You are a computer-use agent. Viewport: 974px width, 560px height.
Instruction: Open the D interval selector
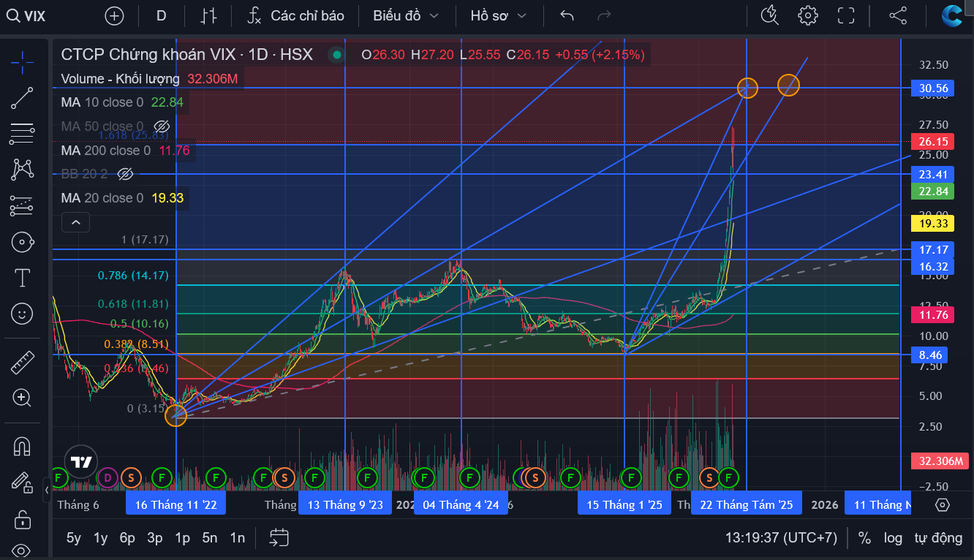(x=162, y=15)
